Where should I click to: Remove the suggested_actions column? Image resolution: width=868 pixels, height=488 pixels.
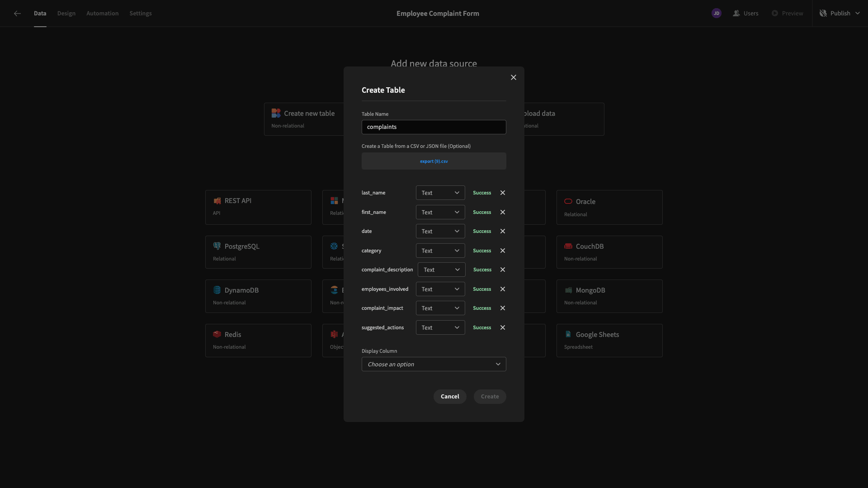coord(503,327)
